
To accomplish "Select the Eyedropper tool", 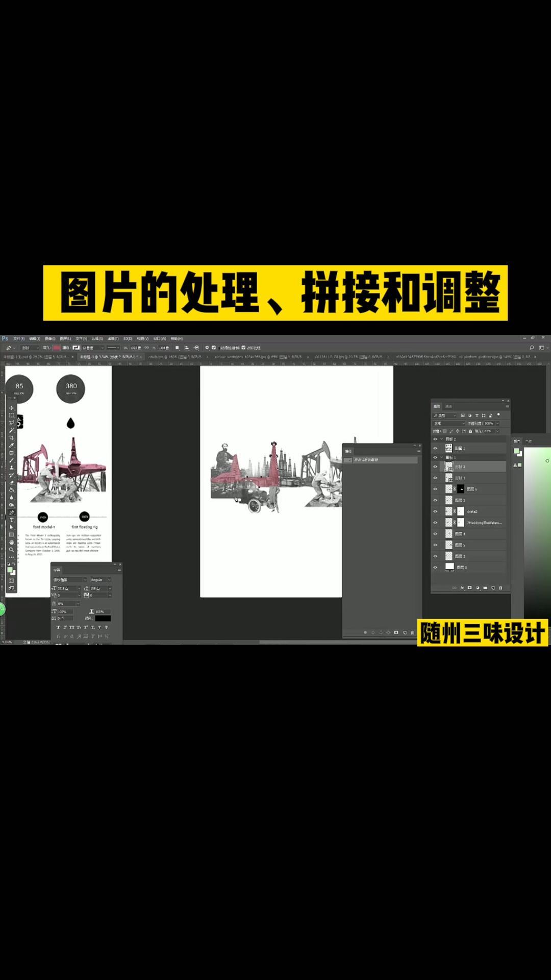I will (x=11, y=445).
